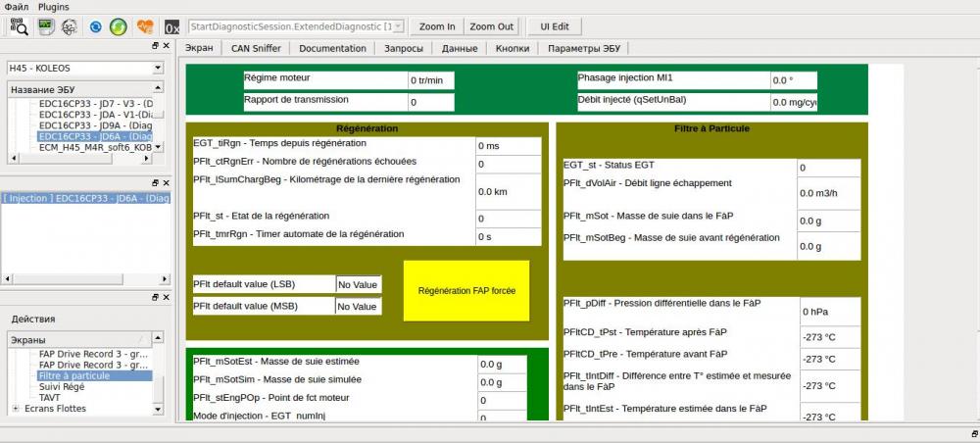
Task: Close the Injection ECU panel
Action: coord(167,183)
